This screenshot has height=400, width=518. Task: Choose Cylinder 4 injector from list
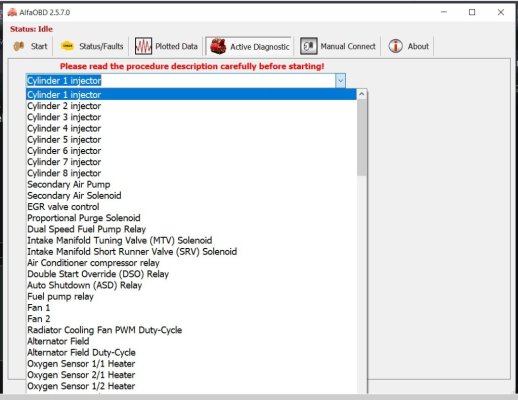[191, 128]
